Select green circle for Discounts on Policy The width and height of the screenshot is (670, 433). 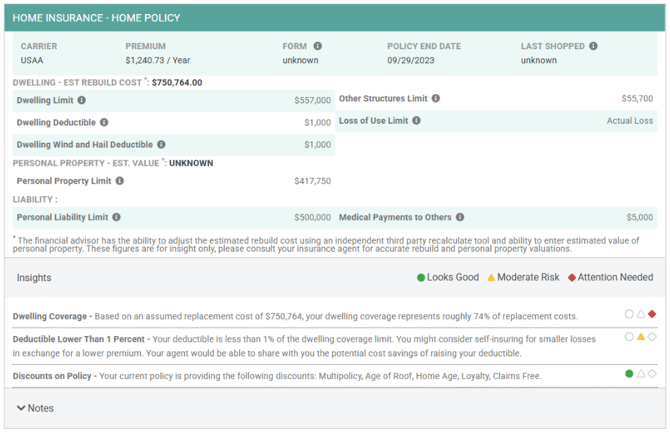pos(629,374)
